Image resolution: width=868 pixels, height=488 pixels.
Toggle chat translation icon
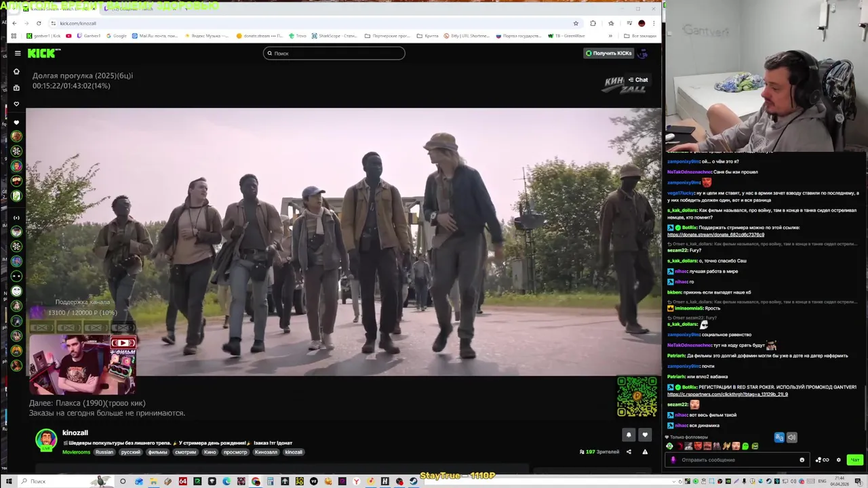(779, 437)
